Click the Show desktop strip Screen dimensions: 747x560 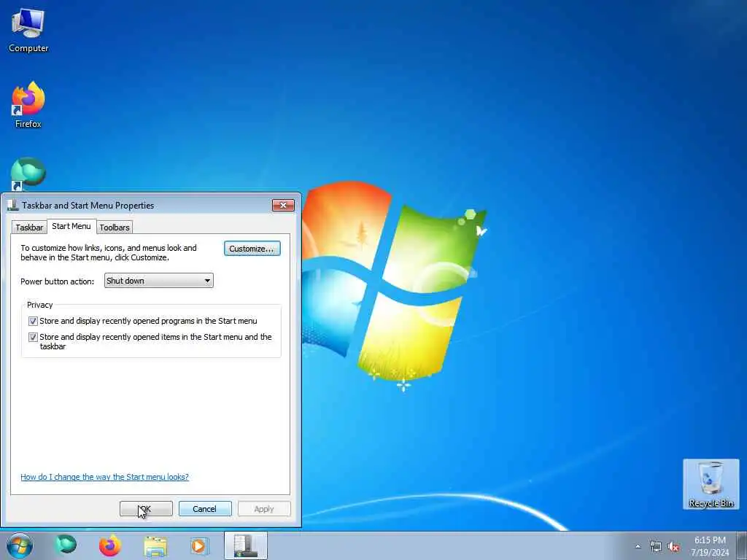click(x=742, y=545)
